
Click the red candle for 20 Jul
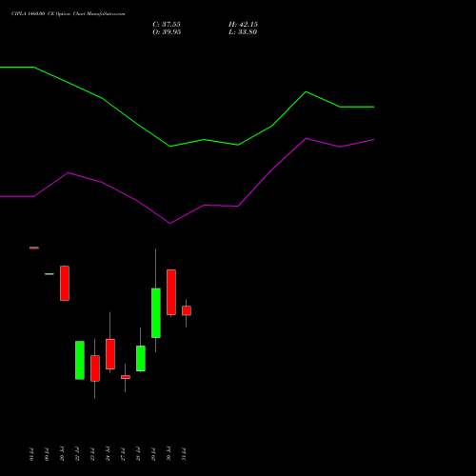(x=65, y=283)
